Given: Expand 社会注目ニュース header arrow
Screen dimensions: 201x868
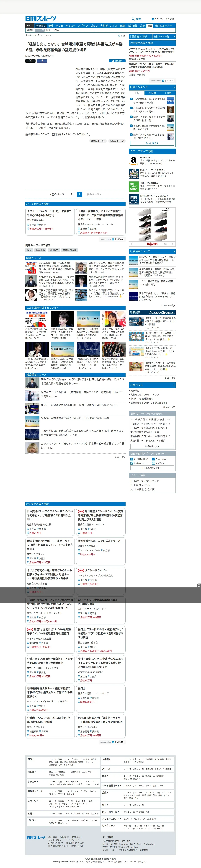Looking at the screenshot, I should (x=174, y=251).
